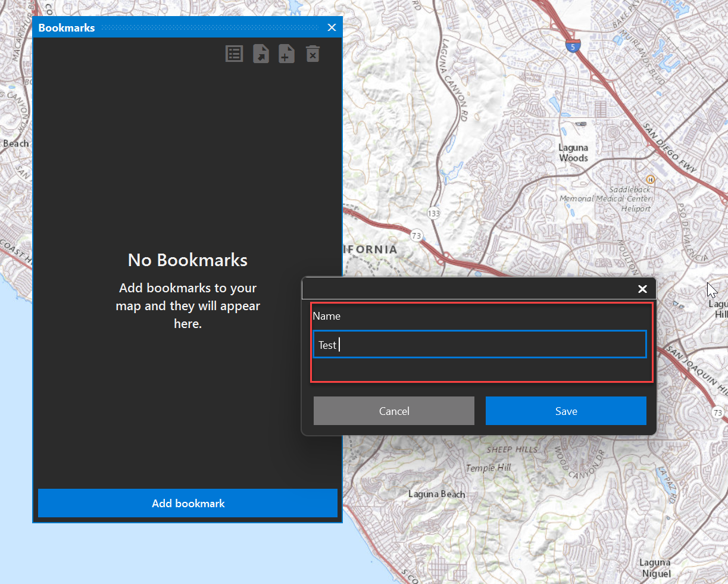Click the route 73 shield near the dialog
728x584 pixels.
[x=416, y=236]
